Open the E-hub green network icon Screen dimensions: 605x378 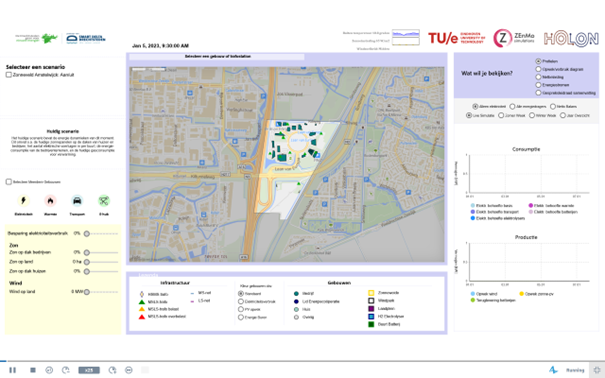click(x=104, y=201)
